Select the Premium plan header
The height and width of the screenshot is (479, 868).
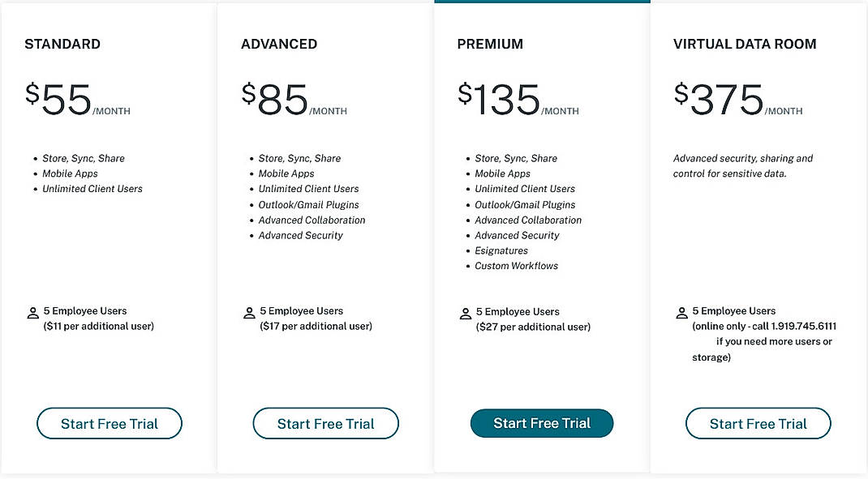tap(490, 44)
